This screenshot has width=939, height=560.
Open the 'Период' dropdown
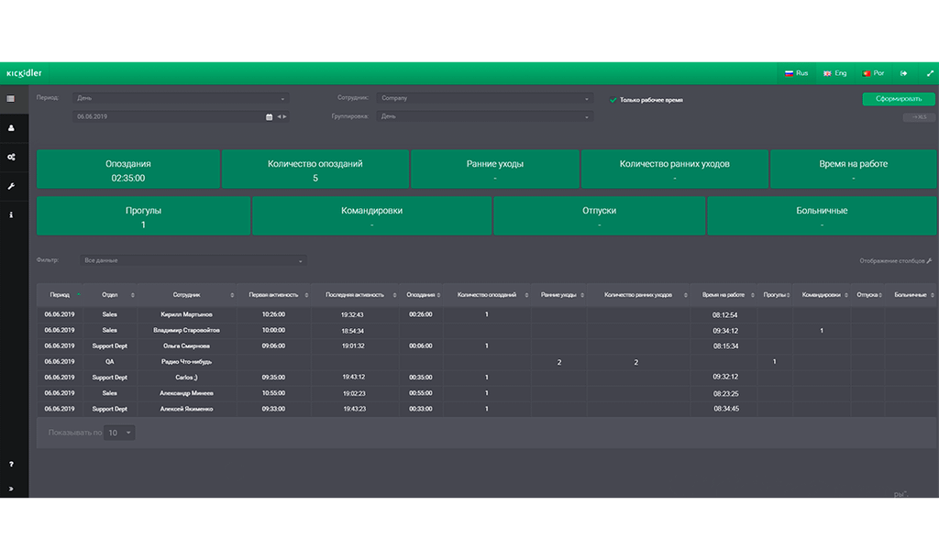[x=181, y=98]
